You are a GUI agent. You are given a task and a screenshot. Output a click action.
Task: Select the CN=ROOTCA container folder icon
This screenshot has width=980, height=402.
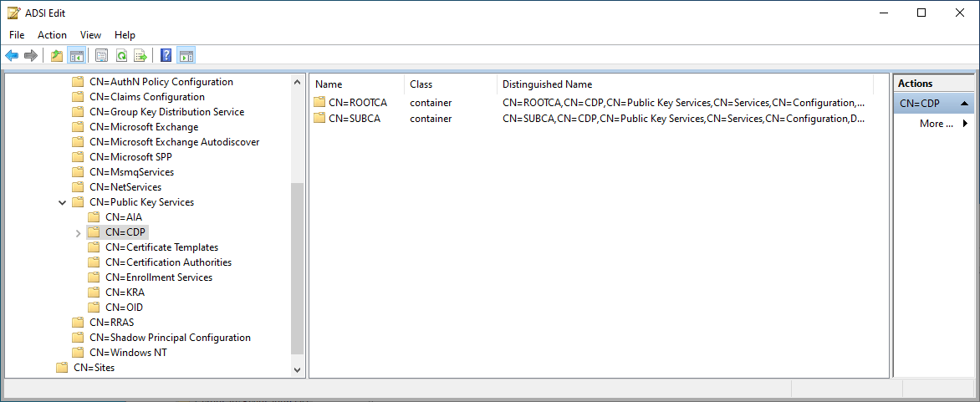[x=319, y=103]
